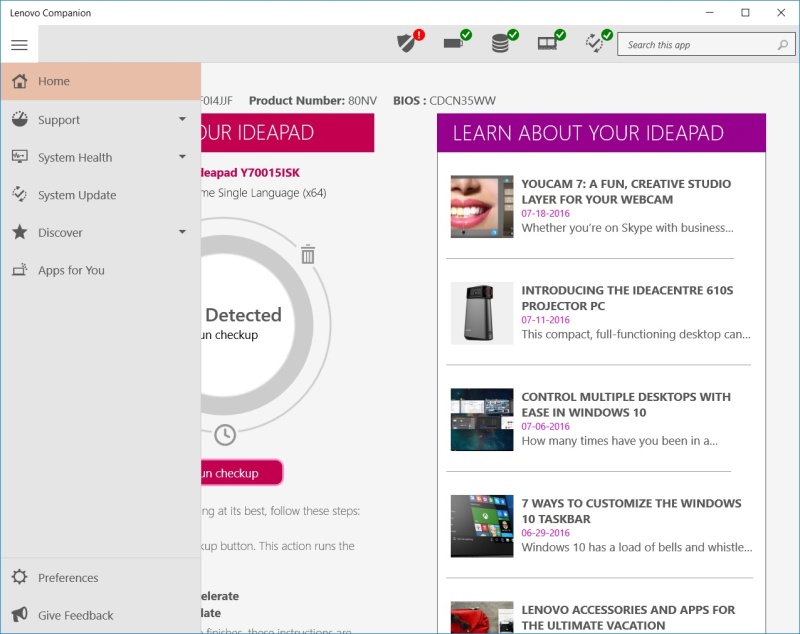Minimize the Lenovo Companion window
Image resolution: width=800 pixels, height=634 pixels.
coord(710,13)
